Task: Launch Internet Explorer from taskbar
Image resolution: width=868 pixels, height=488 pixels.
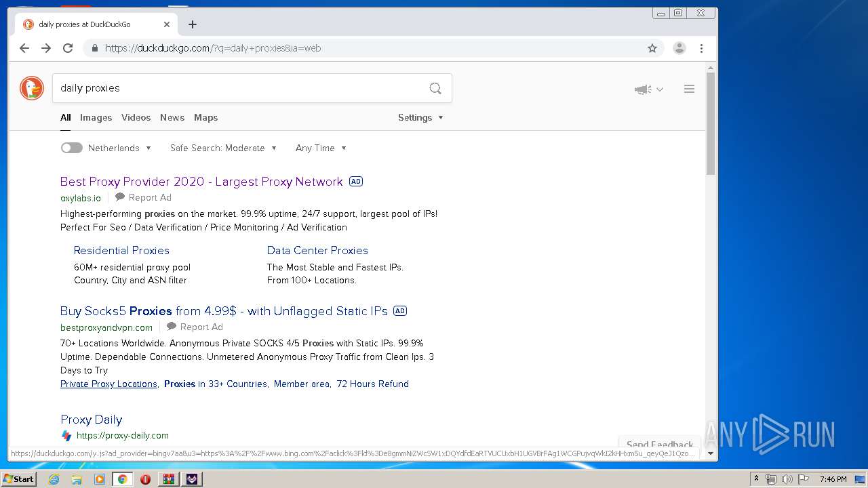Action: pyautogui.click(x=54, y=479)
